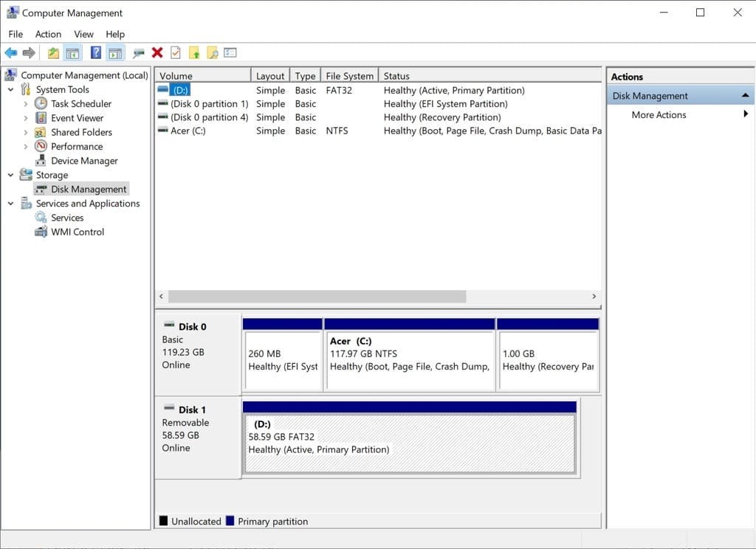Open Device Manager in the tree

pyautogui.click(x=84, y=161)
